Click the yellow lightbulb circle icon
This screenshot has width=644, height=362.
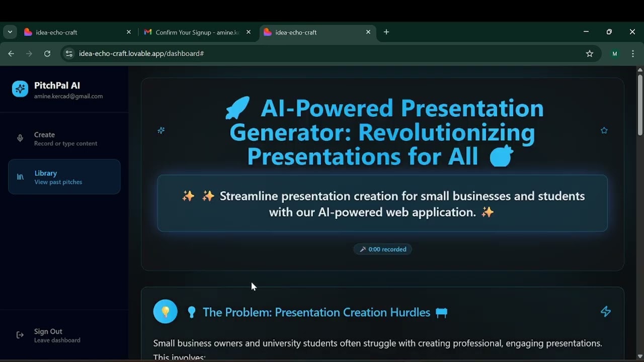(x=166, y=312)
